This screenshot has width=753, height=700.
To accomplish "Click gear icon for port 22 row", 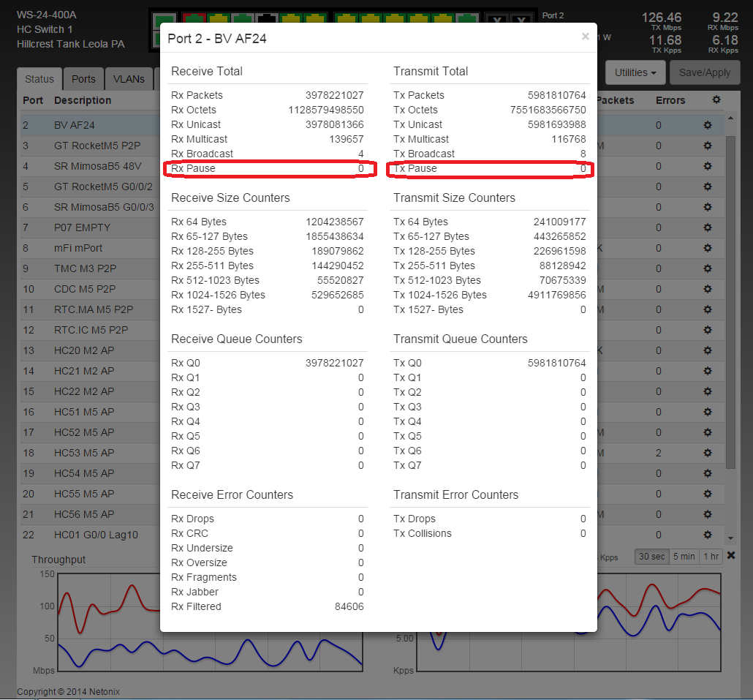I will point(707,535).
